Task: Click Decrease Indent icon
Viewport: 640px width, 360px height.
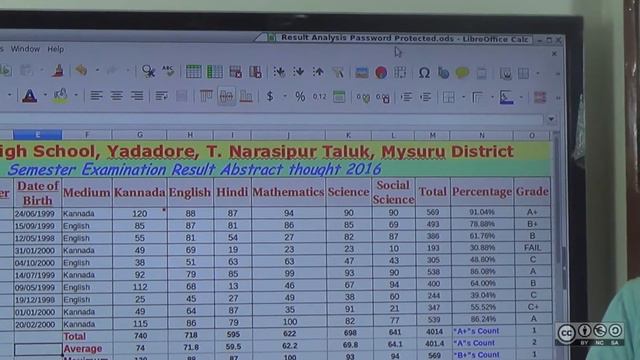Action: click(x=426, y=97)
